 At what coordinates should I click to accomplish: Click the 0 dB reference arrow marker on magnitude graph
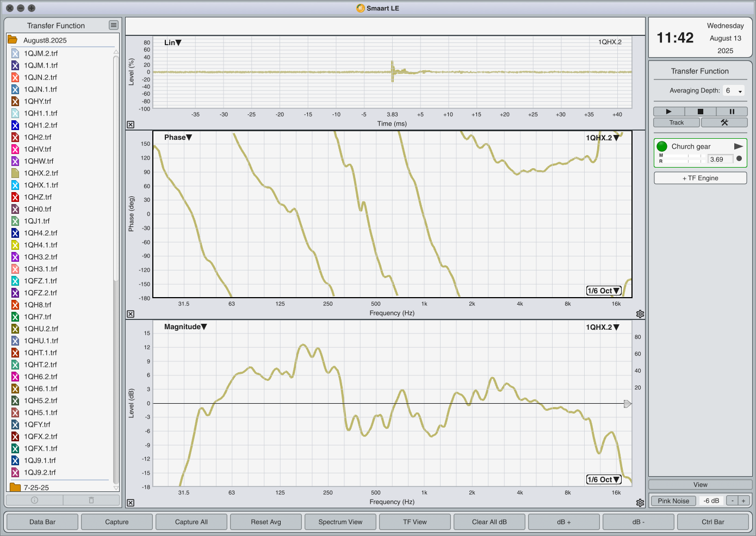pyautogui.click(x=628, y=404)
